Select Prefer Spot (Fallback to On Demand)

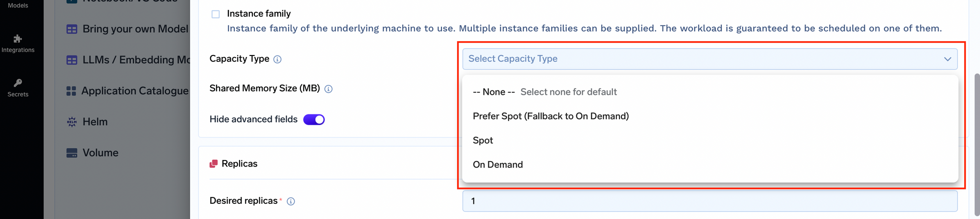[x=550, y=116]
